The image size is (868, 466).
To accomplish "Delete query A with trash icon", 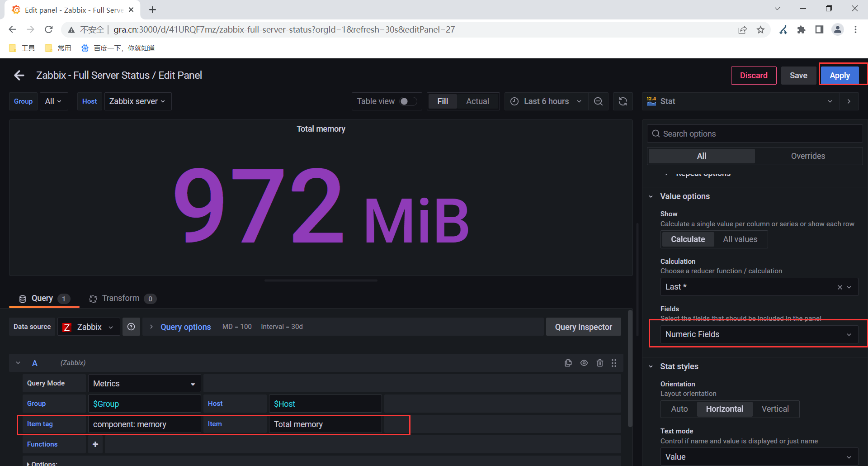I will tap(600, 363).
